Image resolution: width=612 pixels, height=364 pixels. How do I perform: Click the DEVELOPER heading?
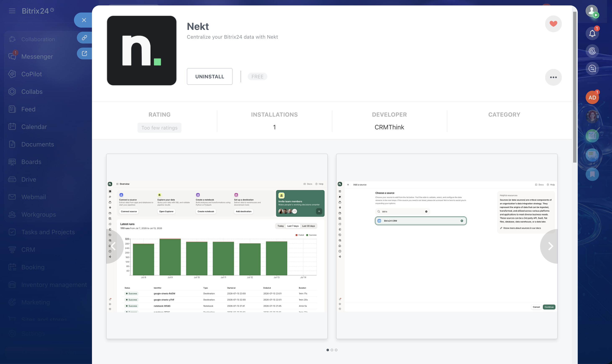pos(389,115)
